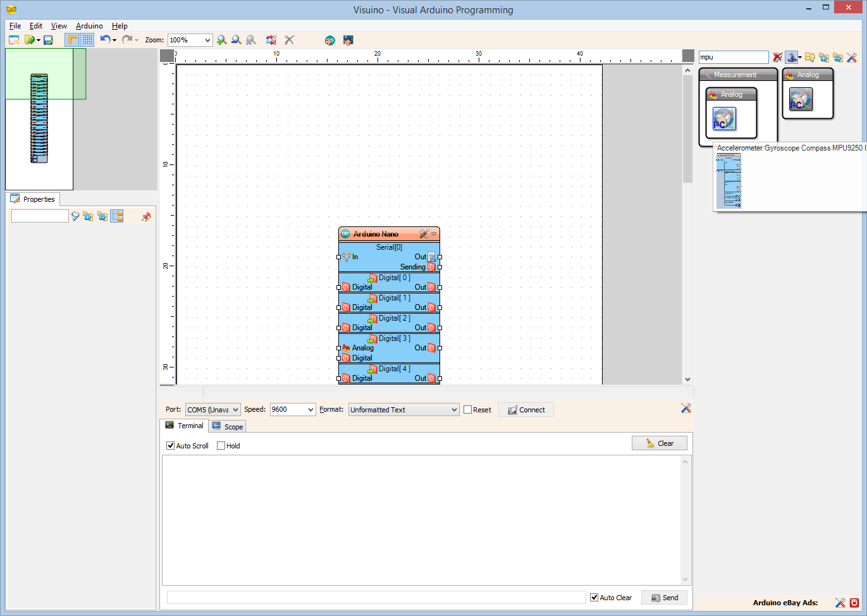Click the Connect button
The height and width of the screenshot is (616, 867).
coord(526,410)
